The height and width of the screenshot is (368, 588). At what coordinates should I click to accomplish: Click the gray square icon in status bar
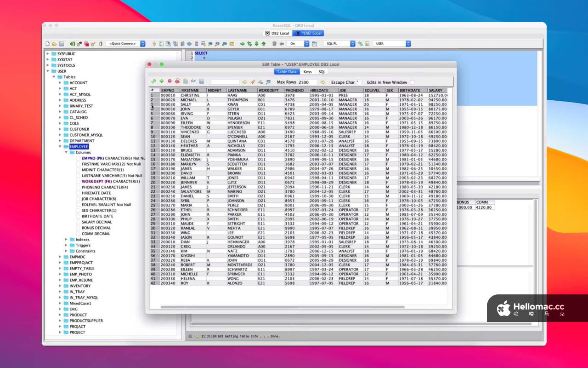(x=190, y=336)
